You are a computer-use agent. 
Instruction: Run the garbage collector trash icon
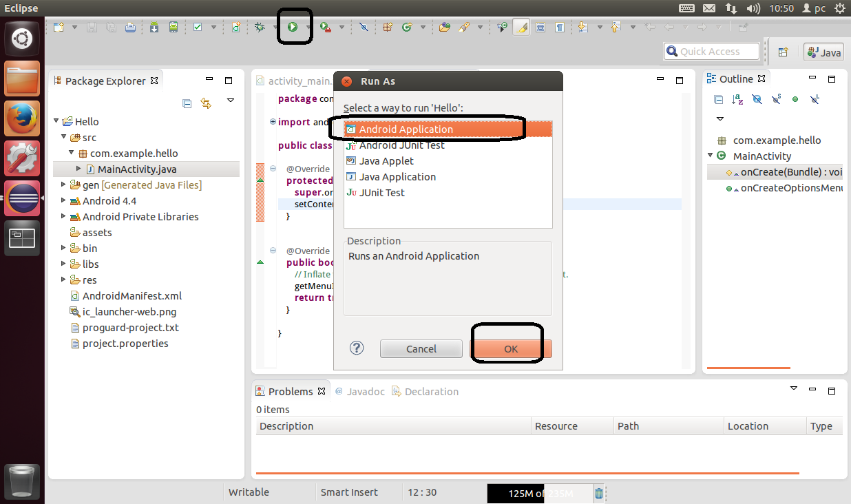[599, 493]
